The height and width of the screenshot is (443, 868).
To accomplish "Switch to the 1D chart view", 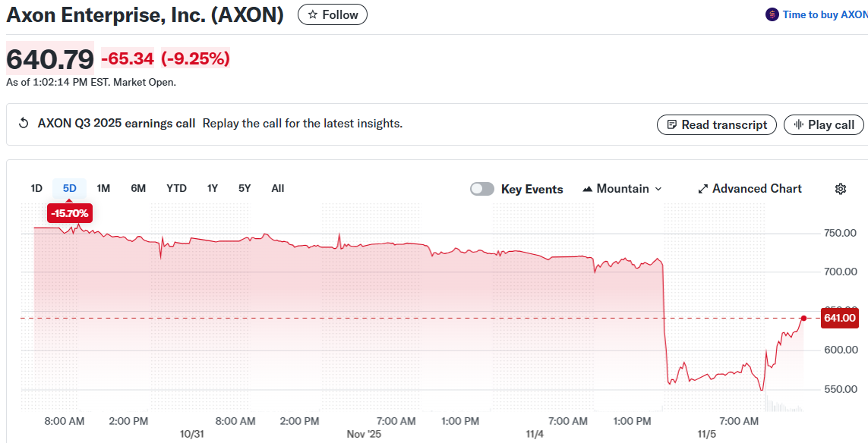I will [x=36, y=188].
